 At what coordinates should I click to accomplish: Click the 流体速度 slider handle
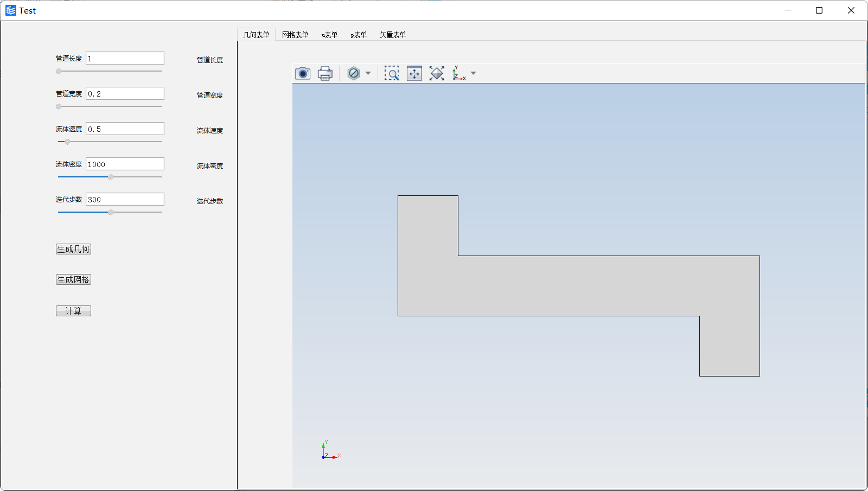(x=67, y=142)
